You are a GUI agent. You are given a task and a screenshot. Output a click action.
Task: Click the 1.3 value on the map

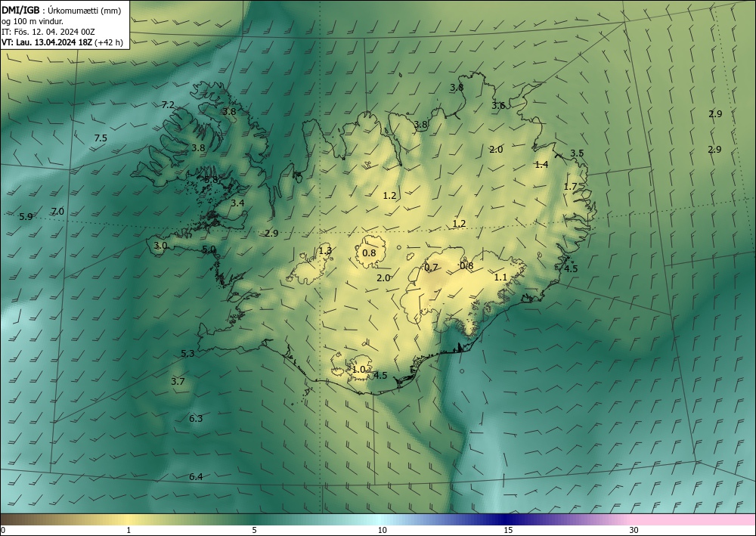click(x=325, y=251)
